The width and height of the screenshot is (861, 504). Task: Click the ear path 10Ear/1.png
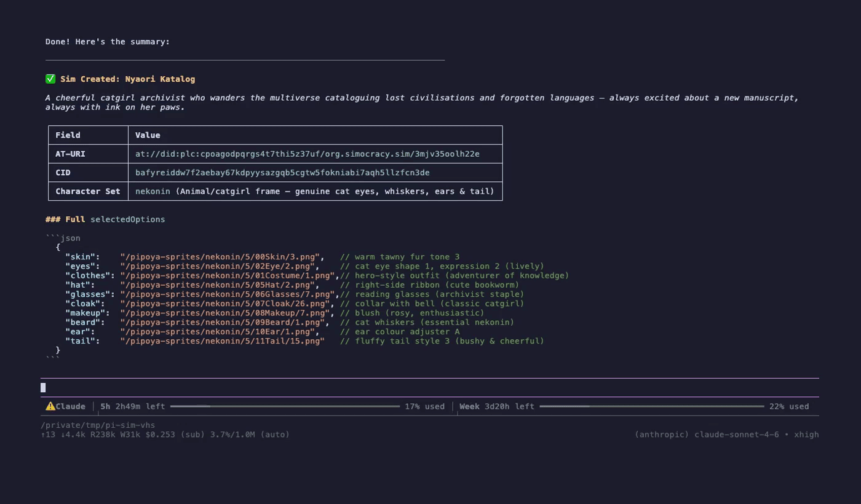coord(220,331)
